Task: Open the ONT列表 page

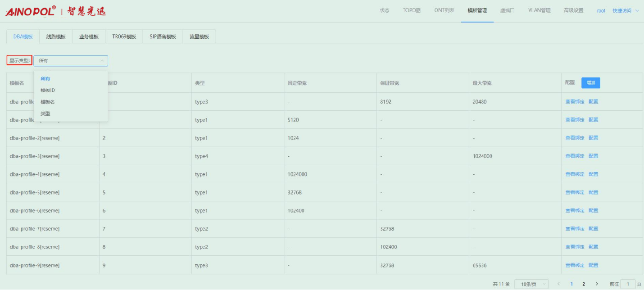Action: coord(444,11)
